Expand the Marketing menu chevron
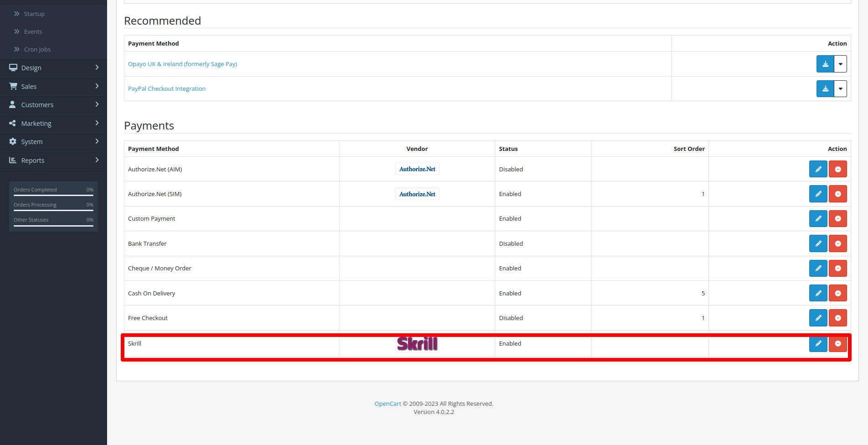This screenshot has width=868, height=445. tap(97, 123)
